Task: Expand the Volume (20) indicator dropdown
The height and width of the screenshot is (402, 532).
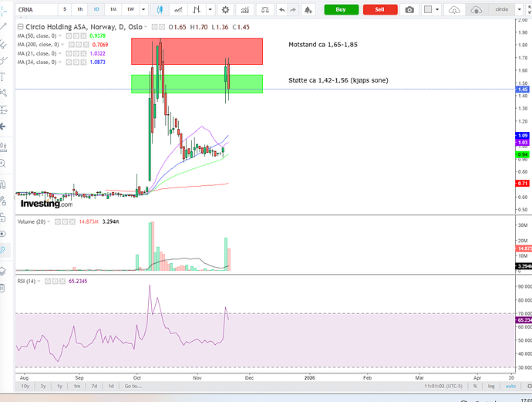Action: pos(50,221)
